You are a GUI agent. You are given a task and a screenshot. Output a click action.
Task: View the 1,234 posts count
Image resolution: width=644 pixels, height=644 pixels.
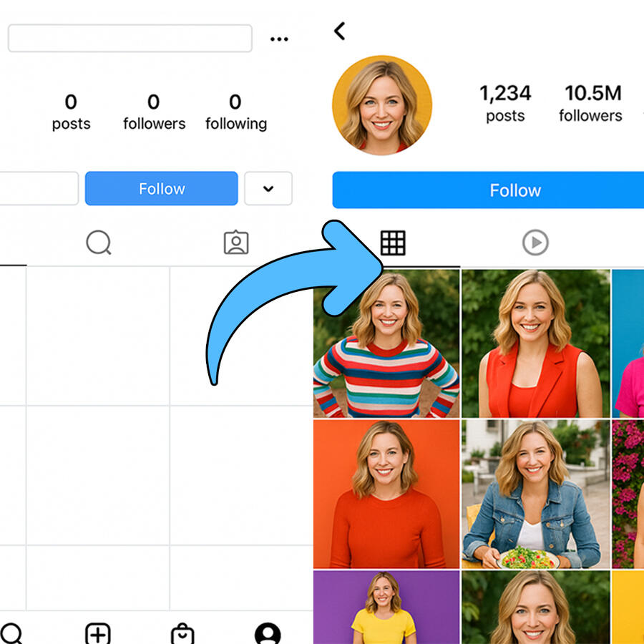click(505, 102)
